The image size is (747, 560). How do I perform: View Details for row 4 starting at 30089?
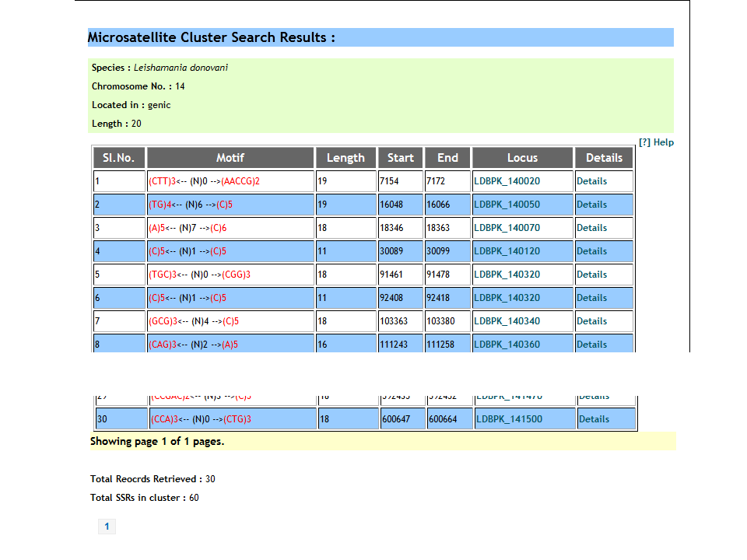[591, 251]
